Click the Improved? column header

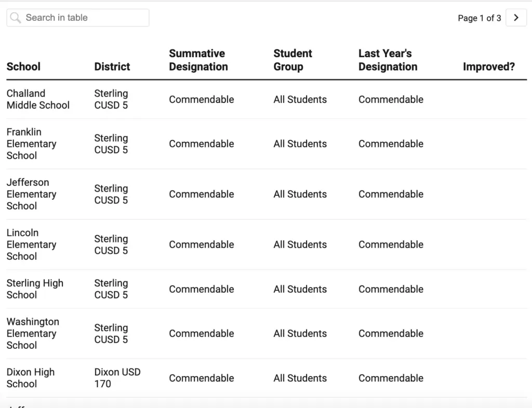pyautogui.click(x=488, y=66)
